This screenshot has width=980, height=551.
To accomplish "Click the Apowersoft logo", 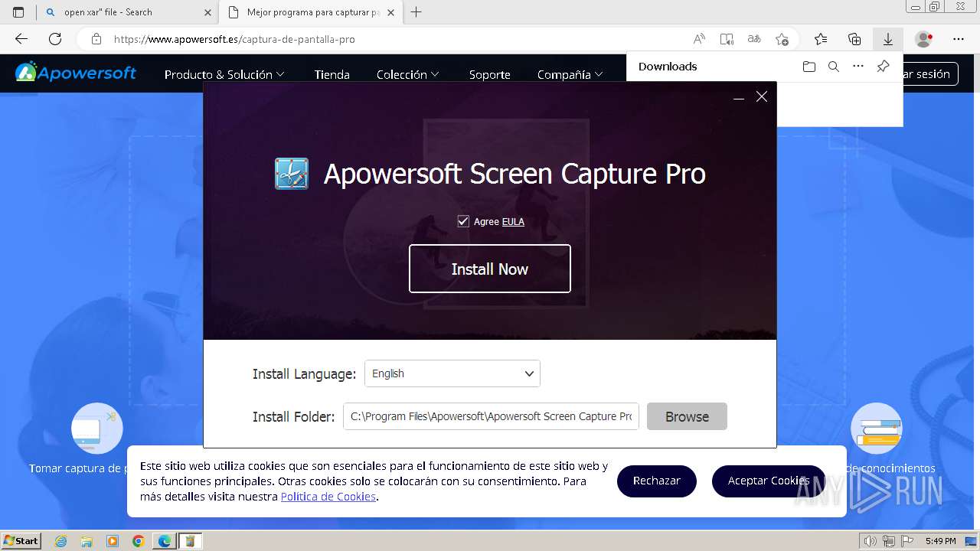I will click(x=75, y=73).
